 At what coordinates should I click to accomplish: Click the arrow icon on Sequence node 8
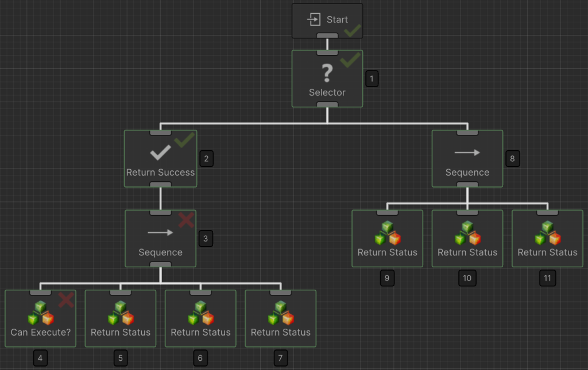coord(467,153)
